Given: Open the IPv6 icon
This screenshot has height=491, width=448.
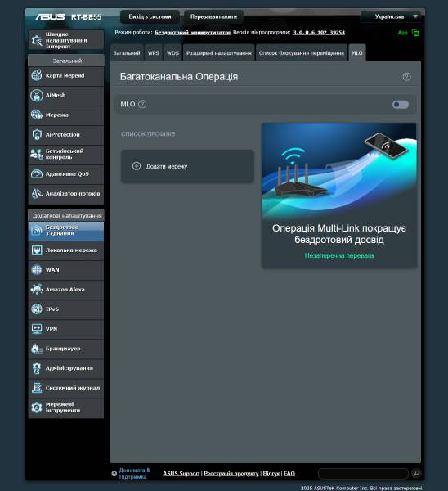Looking at the screenshot, I should tap(37, 309).
